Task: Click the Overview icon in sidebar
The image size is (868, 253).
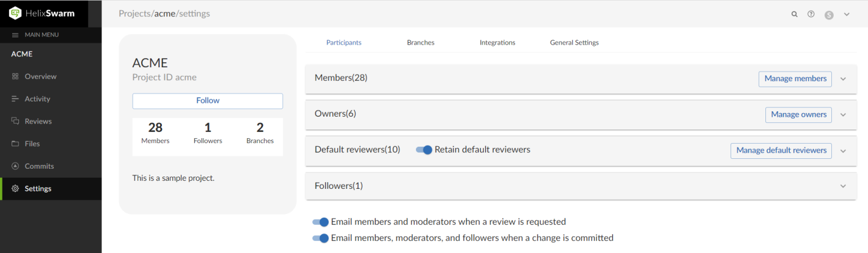Action: click(15, 76)
